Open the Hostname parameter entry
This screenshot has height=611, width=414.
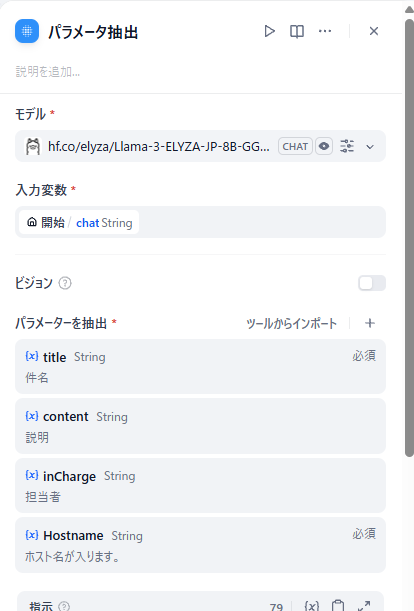[x=200, y=545]
